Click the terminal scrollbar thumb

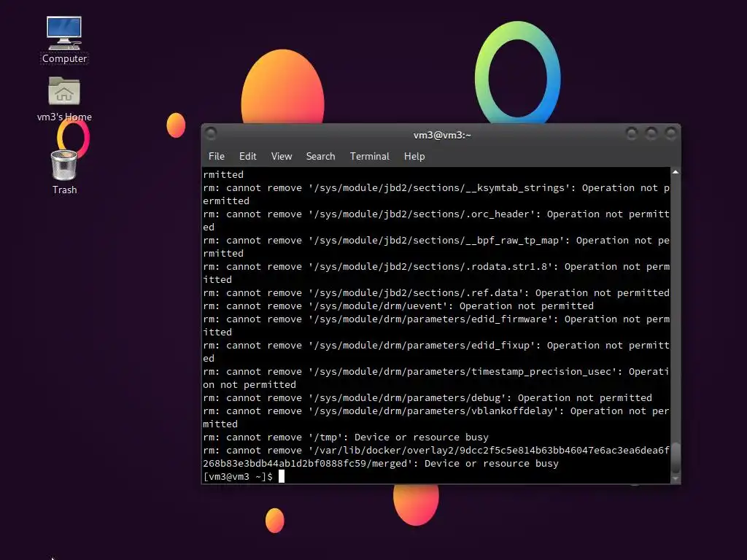click(675, 457)
